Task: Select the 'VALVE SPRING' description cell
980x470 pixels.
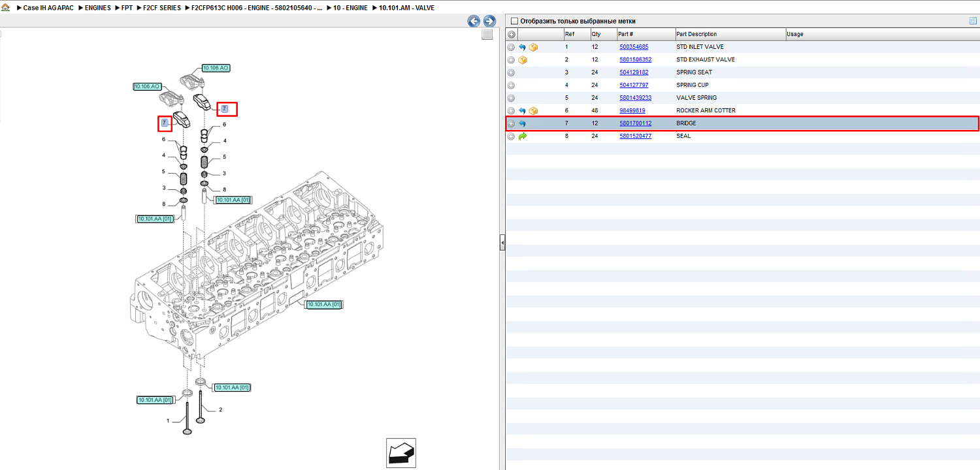Action: click(x=696, y=98)
